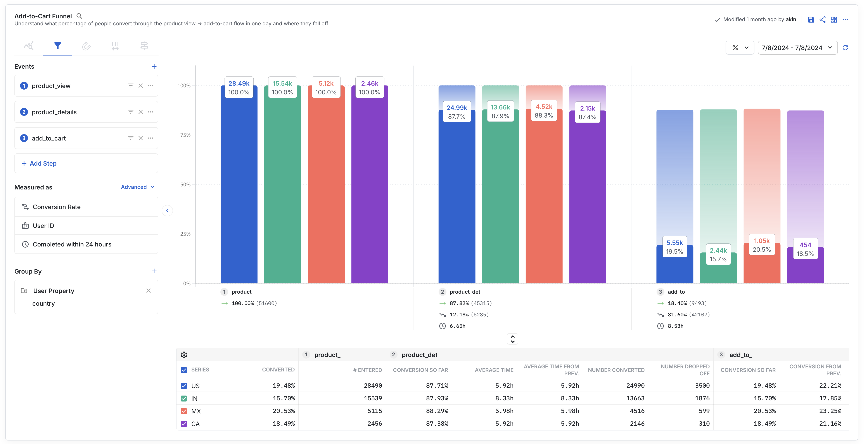The width and height of the screenshot is (868, 444).
Task: Open add_to_cart more options
Action: click(151, 138)
